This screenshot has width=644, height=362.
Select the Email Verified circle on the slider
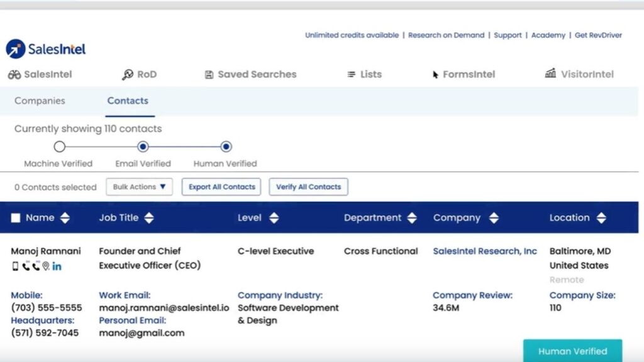(143, 146)
